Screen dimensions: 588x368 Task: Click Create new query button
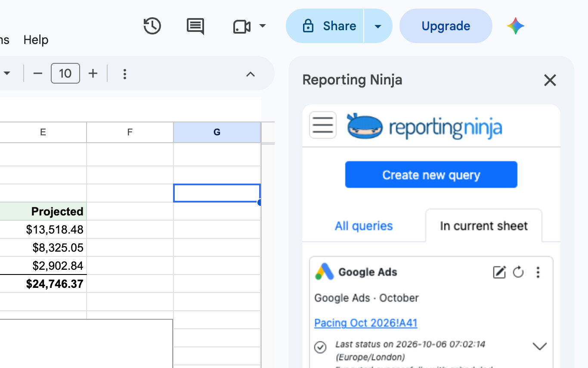[431, 175]
